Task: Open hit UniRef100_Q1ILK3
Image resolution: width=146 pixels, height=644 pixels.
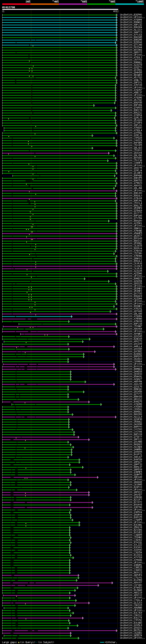Action: 131,603
